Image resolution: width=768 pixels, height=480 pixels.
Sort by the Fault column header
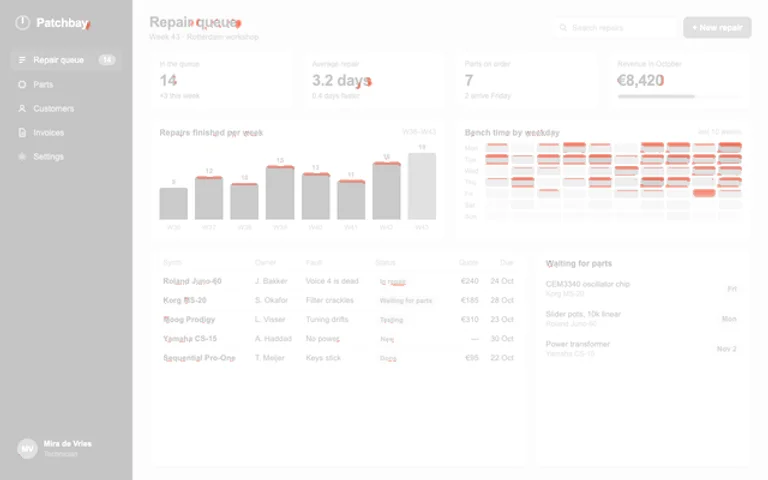[313, 263]
